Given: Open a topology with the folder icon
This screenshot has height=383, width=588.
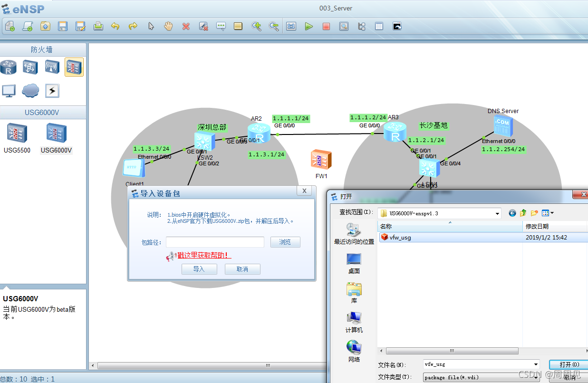Looking at the screenshot, I should point(45,27).
